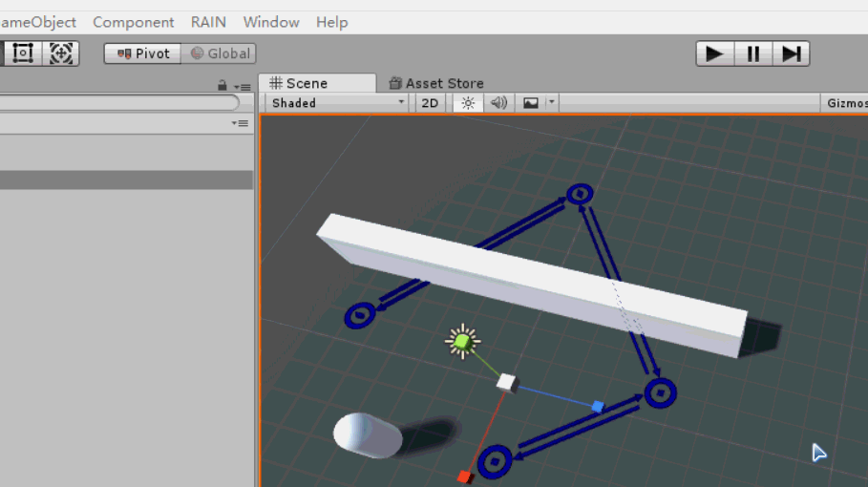868x487 pixels.
Task: Switch to the Asset Store tab
Action: point(436,83)
